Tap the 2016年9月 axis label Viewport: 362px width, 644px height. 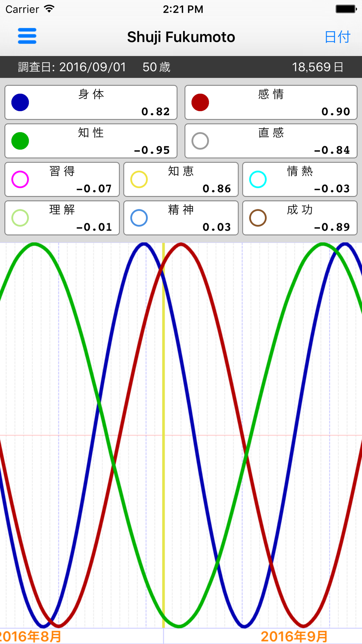tap(294, 636)
